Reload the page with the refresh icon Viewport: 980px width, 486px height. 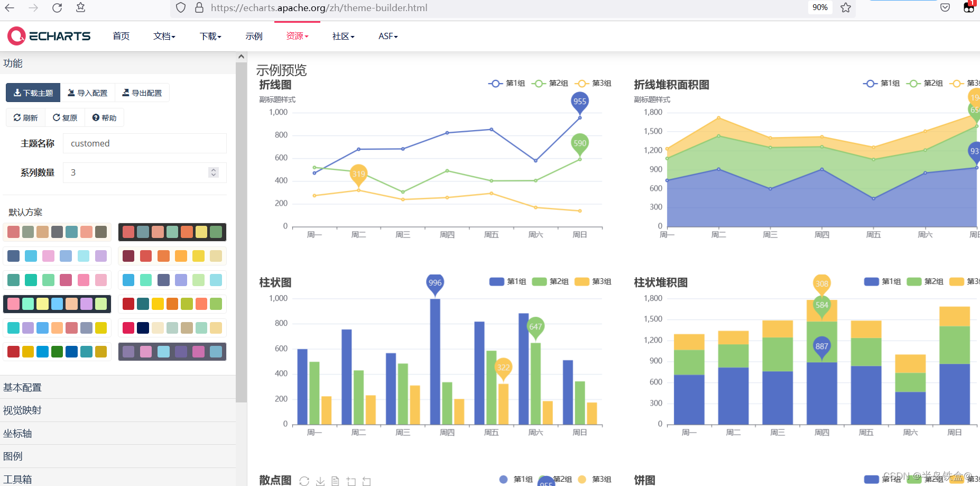coord(57,8)
